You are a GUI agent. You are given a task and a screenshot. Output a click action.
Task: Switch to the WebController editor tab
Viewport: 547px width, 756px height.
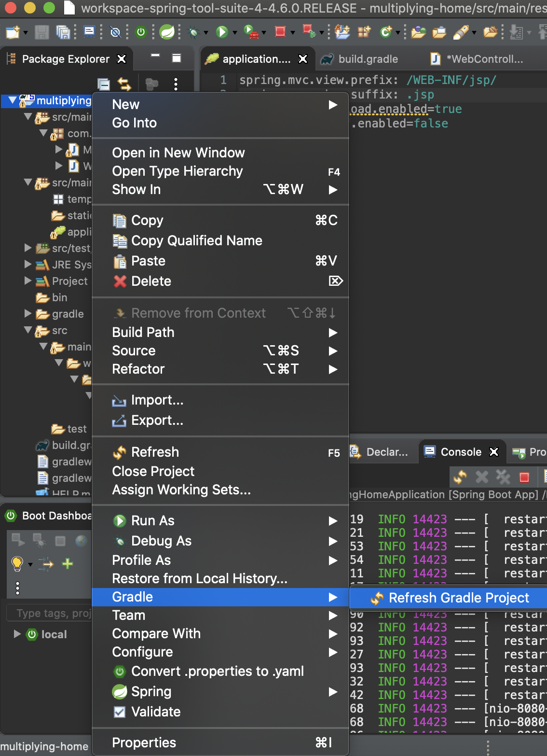(485, 59)
